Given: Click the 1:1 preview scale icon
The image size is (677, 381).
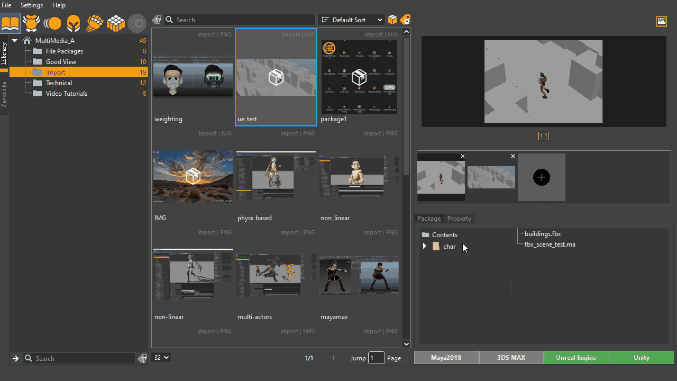Looking at the screenshot, I should 543,136.
